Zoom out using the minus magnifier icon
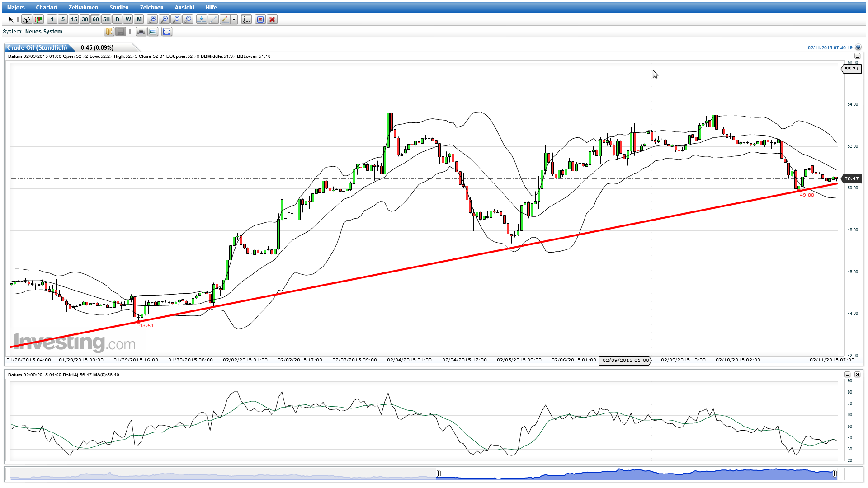The height and width of the screenshot is (488, 868). [x=165, y=19]
